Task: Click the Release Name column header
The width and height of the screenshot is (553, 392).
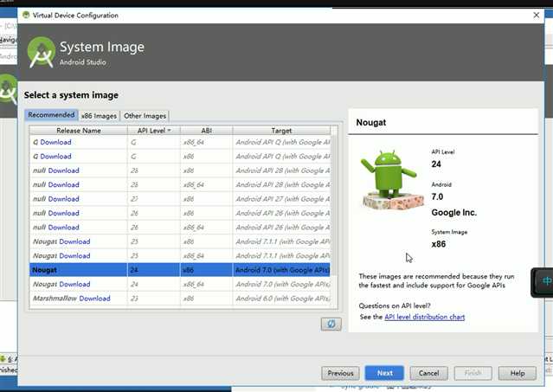Action: pos(78,131)
